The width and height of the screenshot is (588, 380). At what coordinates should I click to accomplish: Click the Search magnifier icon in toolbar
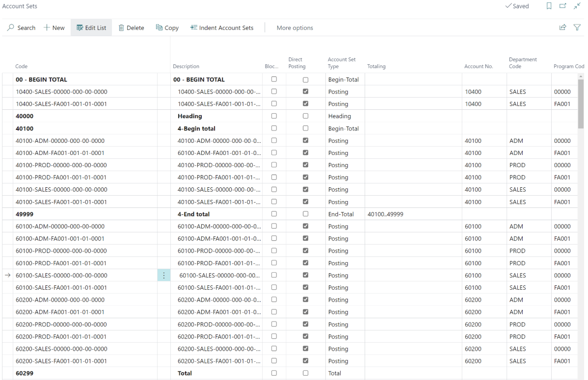click(x=11, y=28)
